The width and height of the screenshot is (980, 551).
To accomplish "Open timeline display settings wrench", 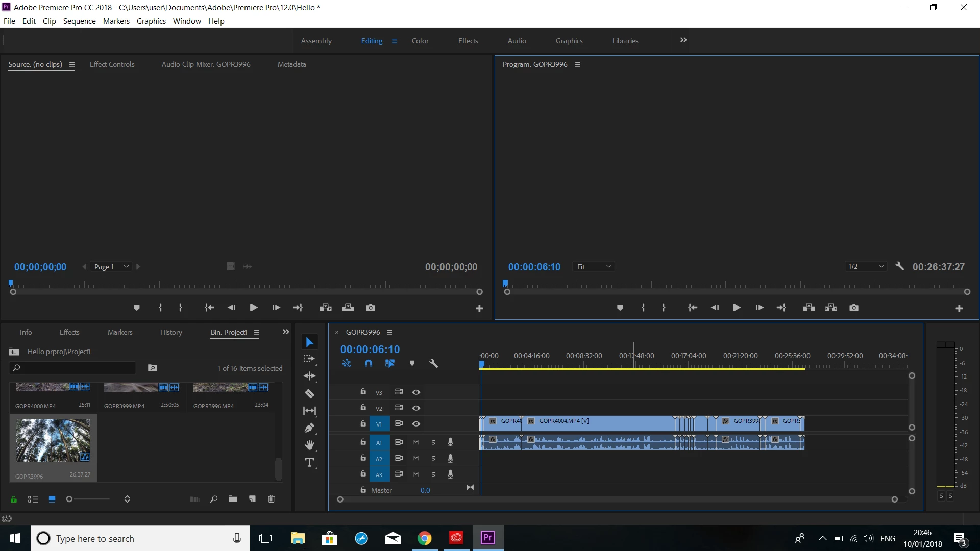I will click(x=433, y=364).
